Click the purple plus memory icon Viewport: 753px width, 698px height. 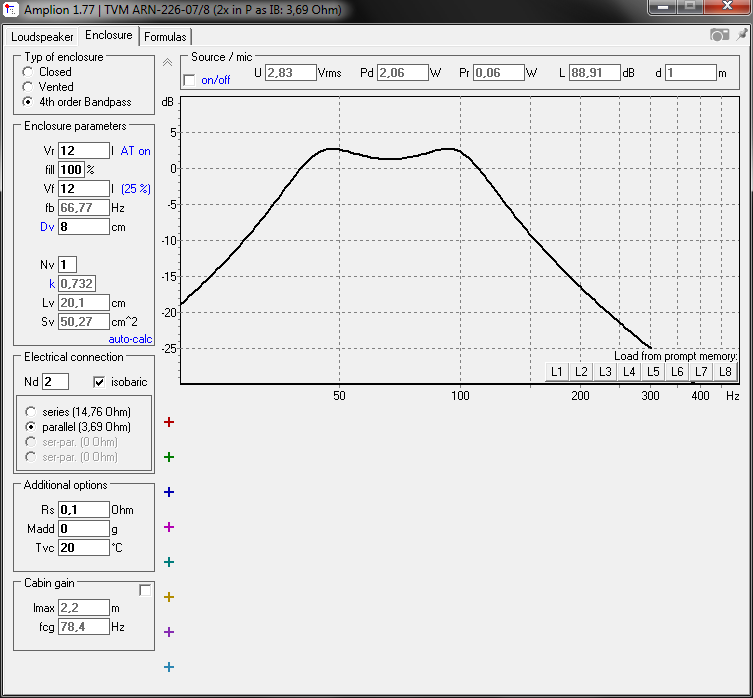pos(169,632)
